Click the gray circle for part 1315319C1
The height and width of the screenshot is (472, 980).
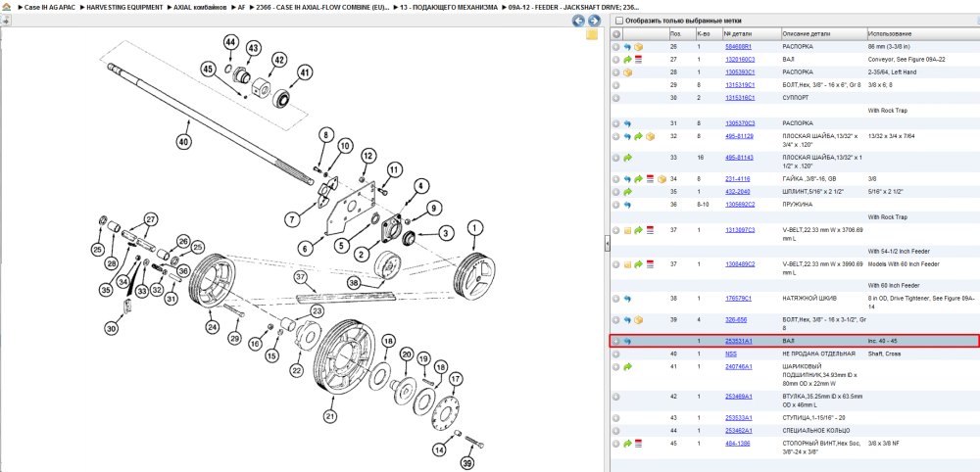click(616, 85)
